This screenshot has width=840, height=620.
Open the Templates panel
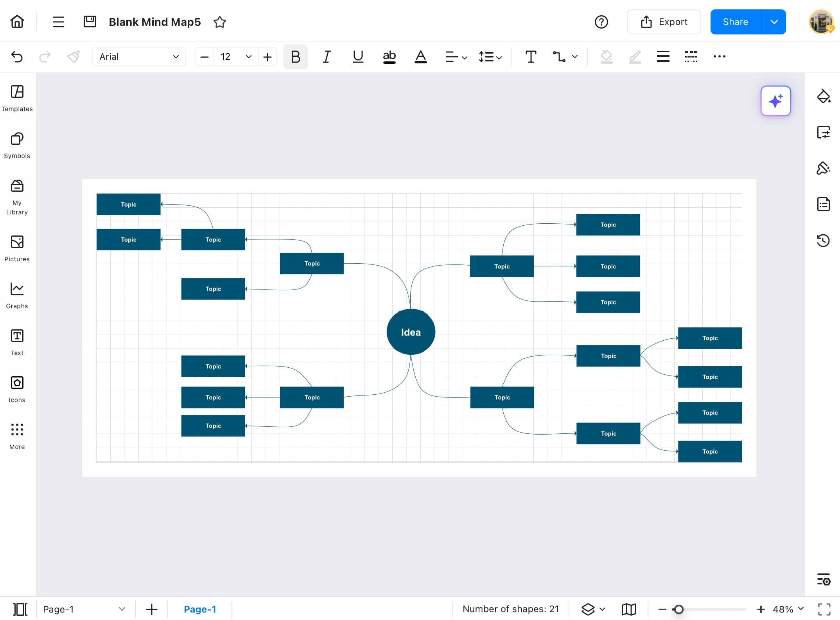(17, 98)
